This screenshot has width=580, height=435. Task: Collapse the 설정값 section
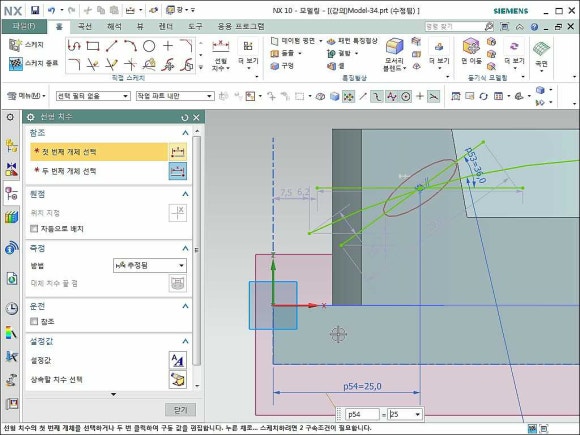(x=185, y=341)
